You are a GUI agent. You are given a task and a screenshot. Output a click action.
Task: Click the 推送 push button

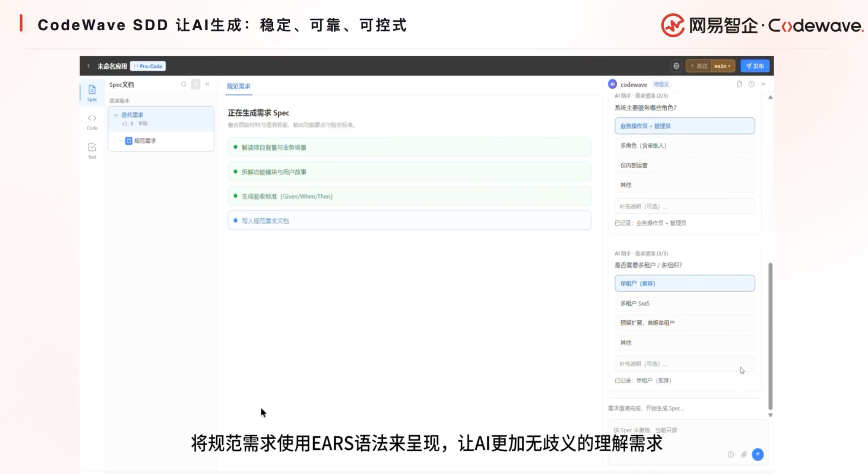[699, 66]
